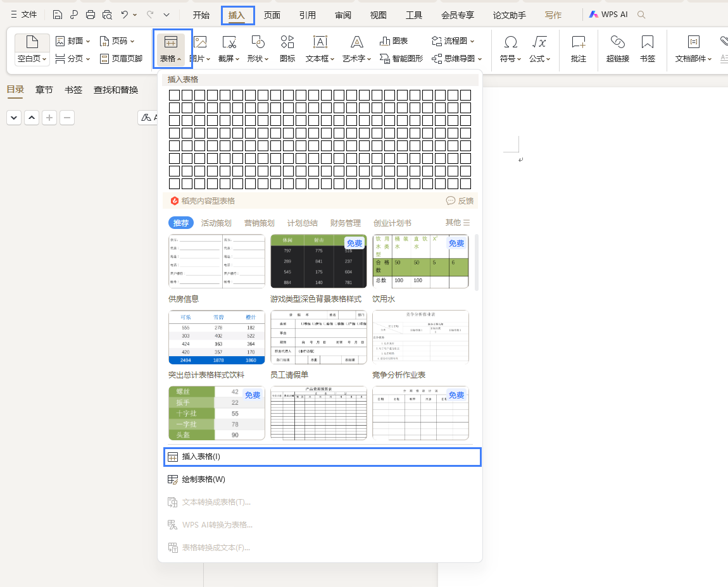The width and height of the screenshot is (728, 587).
Task: Choose the dark game-style table template
Action: (x=318, y=261)
